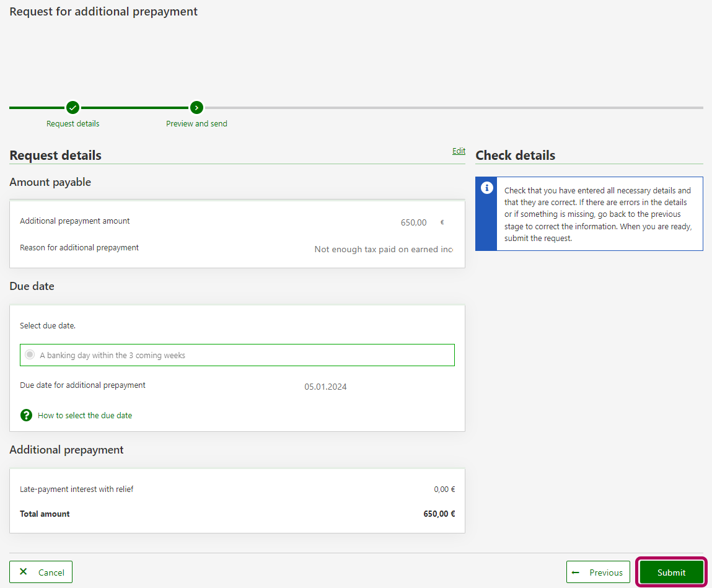Click the Preview and send step arrow circle

[196, 108]
